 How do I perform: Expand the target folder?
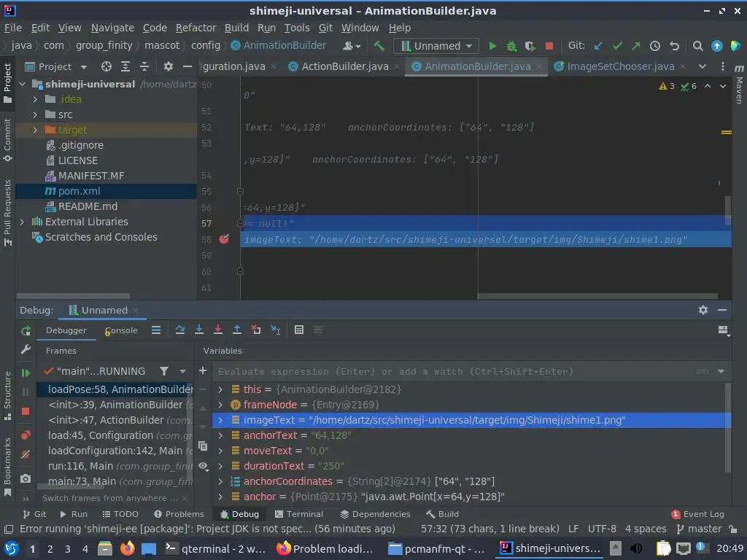35,130
